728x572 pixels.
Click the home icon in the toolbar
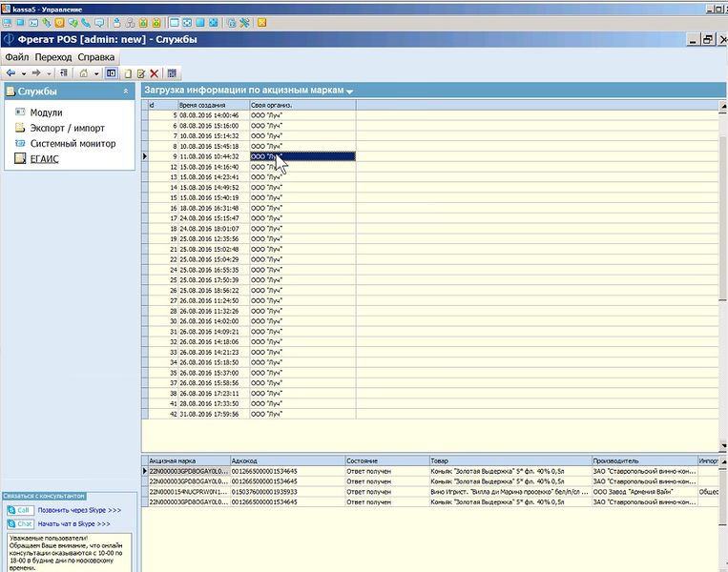pos(84,72)
